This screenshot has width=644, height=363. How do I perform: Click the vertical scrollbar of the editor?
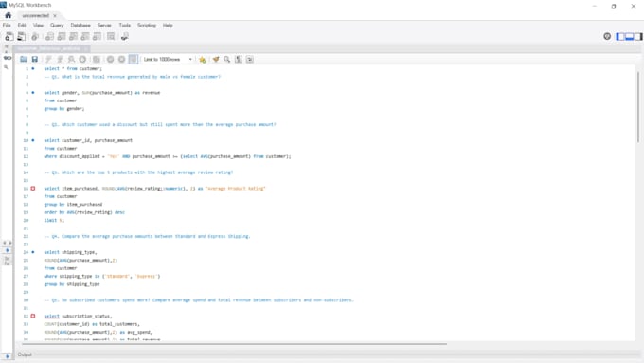point(638,107)
